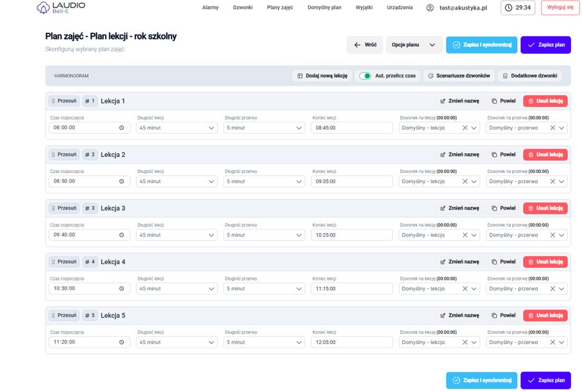
Task: Rename Lekcja 3 via Zmień nazwę
Action: 460,208
